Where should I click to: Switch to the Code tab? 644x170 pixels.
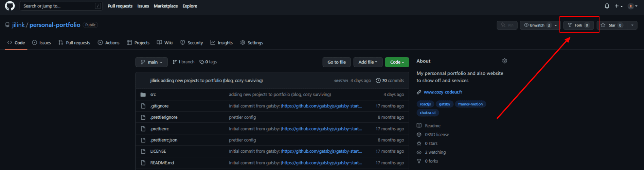pos(16,42)
